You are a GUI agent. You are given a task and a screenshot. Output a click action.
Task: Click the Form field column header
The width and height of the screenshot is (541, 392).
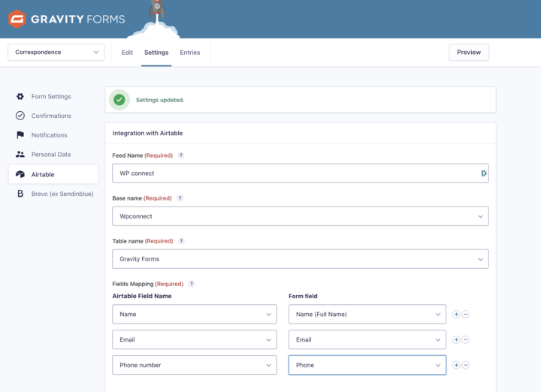point(303,296)
